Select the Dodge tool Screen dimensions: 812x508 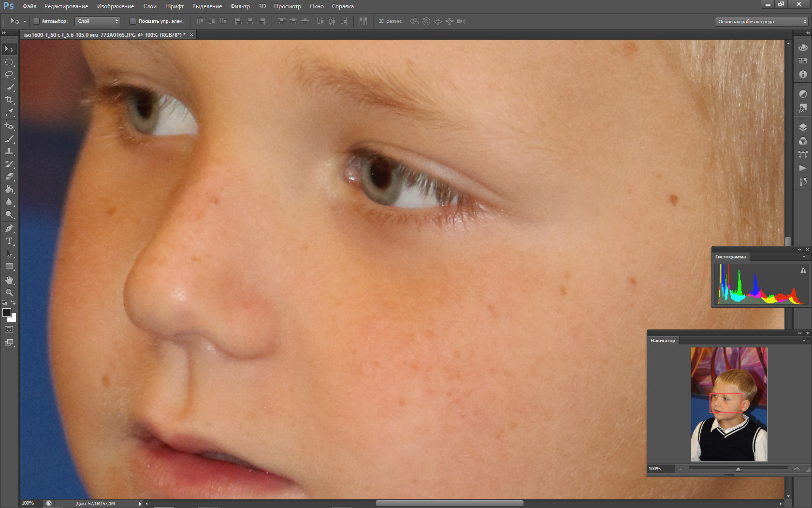(9, 214)
